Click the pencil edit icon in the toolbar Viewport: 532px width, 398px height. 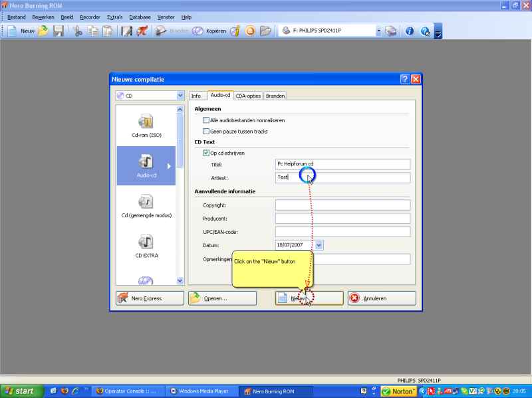126,31
